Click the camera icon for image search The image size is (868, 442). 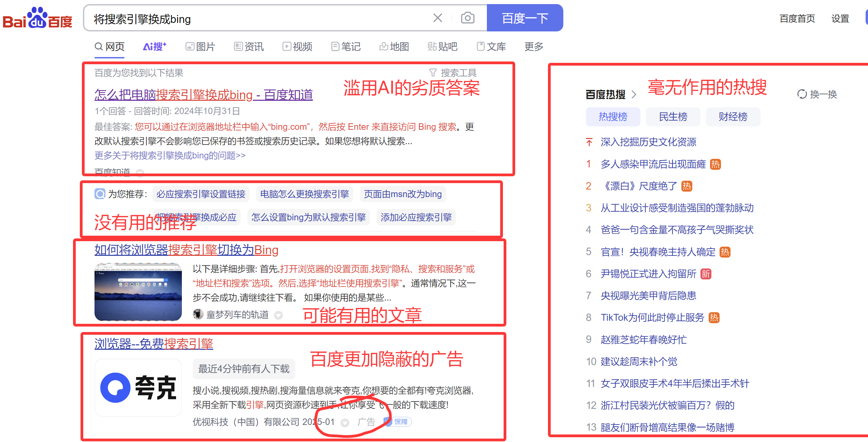(468, 18)
